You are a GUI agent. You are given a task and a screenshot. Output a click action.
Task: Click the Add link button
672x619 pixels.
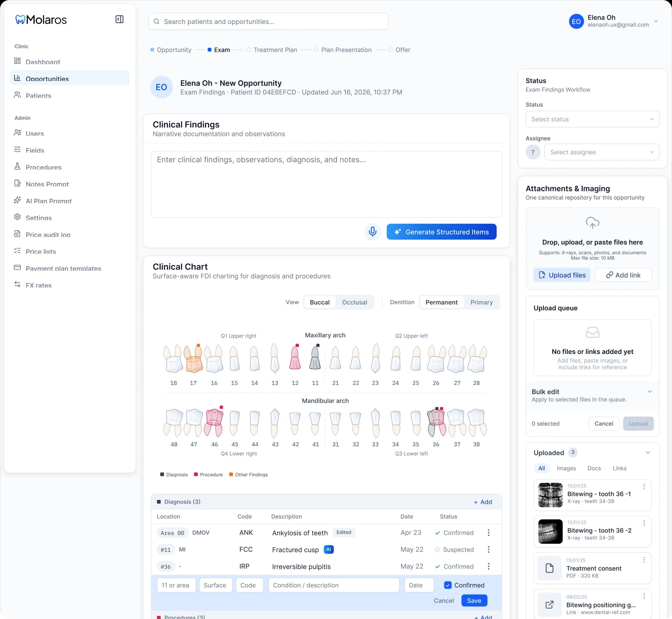click(623, 275)
